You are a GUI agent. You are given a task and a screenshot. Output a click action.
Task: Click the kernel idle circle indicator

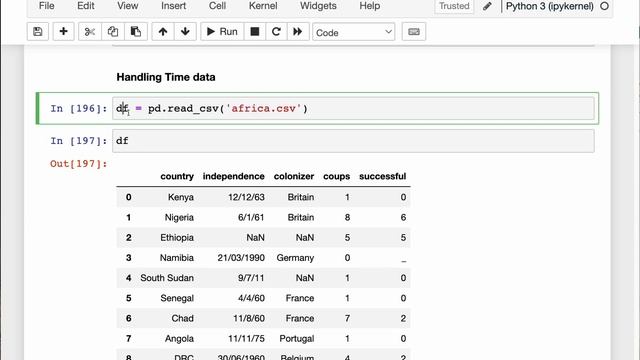(604, 6)
